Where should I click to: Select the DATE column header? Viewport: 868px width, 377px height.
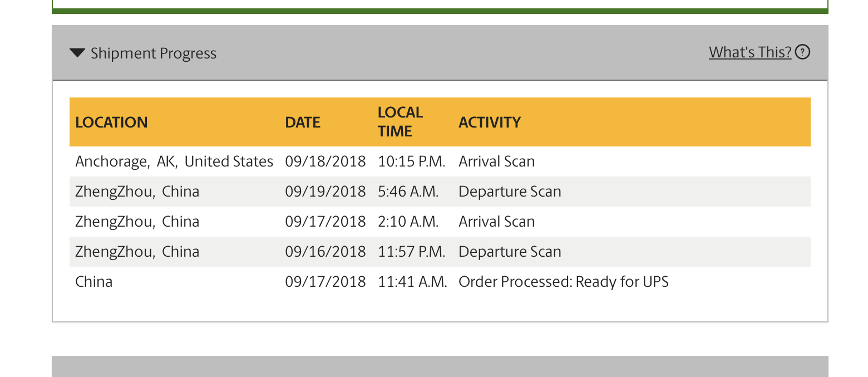pos(303,123)
